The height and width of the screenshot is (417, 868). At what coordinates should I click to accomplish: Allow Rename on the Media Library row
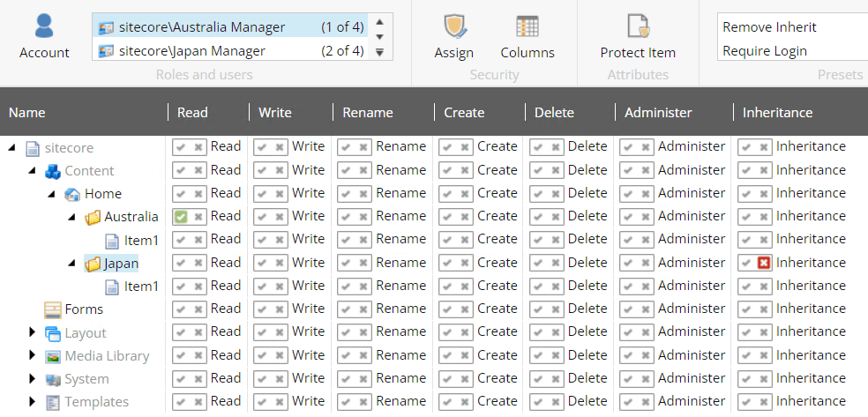coord(346,355)
